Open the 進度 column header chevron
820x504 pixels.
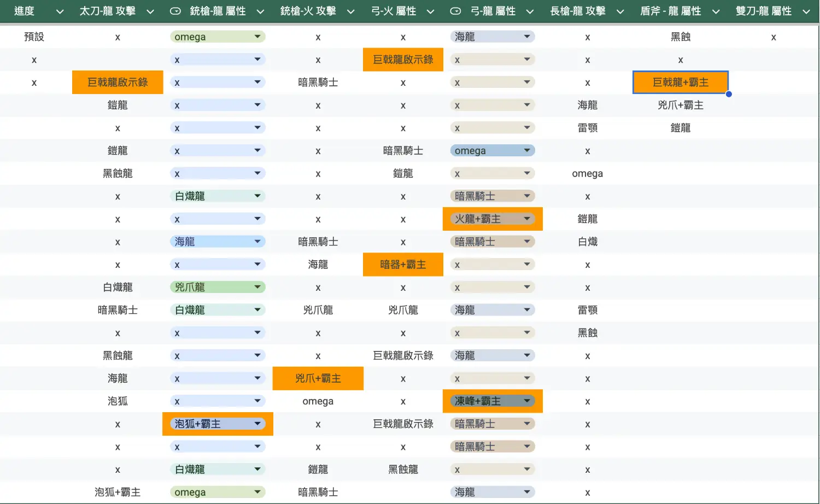coord(60,11)
